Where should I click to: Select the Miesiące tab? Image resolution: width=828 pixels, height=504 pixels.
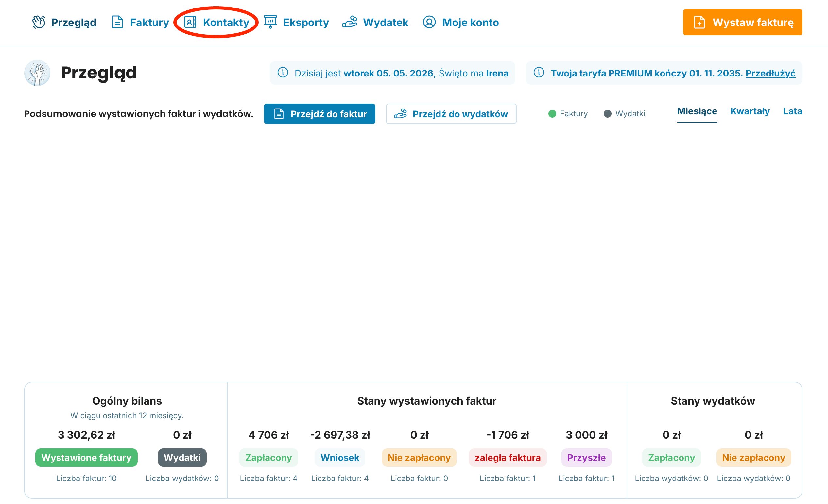(x=697, y=111)
